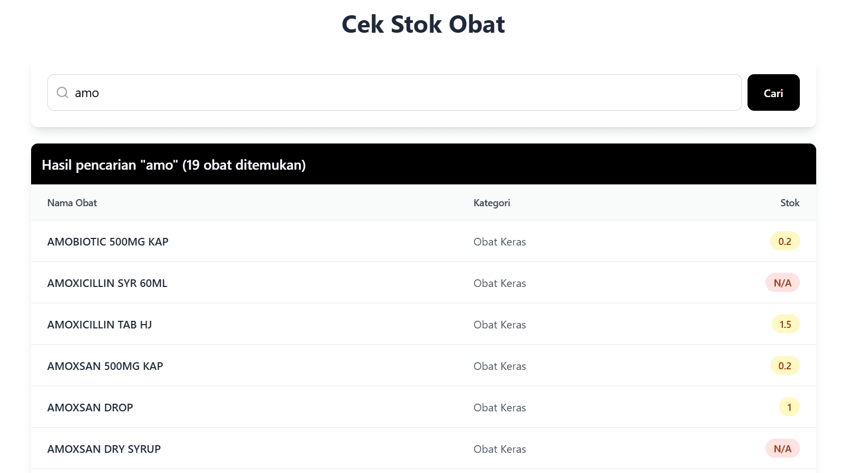Open the AMOXICILLIN SYR 60ML entry
This screenshot has height=473, width=868.
click(107, 283)
